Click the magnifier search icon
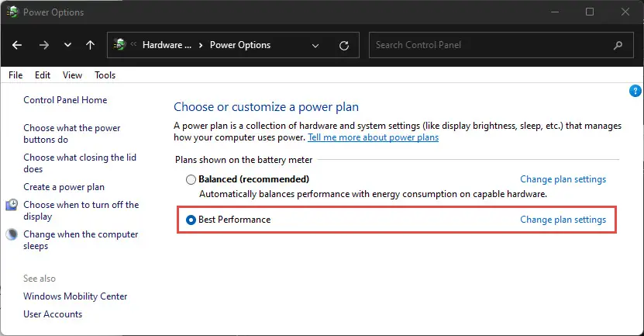644x336 pixels. (x=618, y=45)
